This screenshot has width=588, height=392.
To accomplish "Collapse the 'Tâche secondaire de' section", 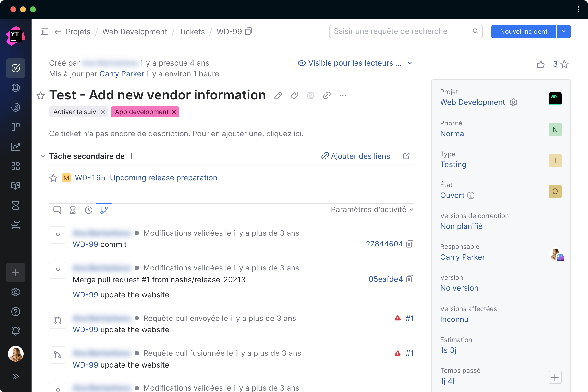I will click(43, 156).
